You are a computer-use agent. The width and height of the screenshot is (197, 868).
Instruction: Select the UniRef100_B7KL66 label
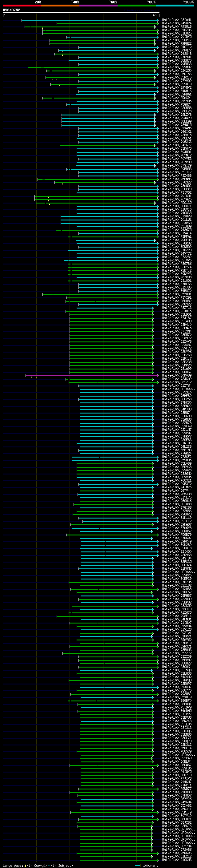pos(176,284)
